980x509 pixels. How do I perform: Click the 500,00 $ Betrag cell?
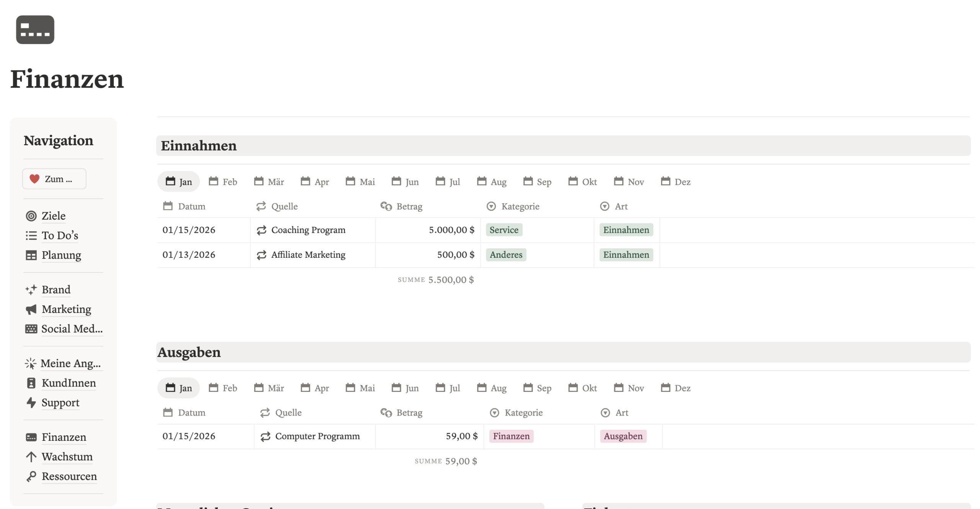(x=428, y=255)
